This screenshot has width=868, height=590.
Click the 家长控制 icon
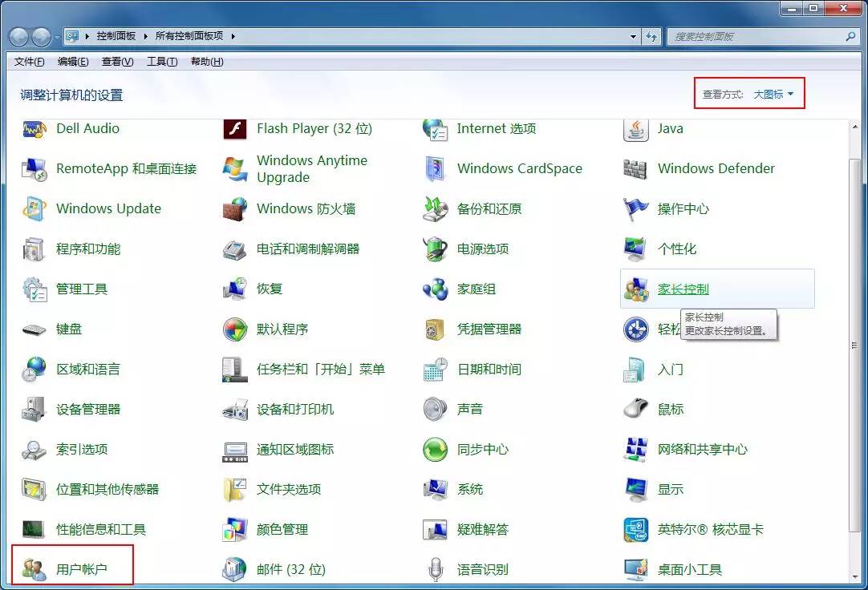pos(635,289)
